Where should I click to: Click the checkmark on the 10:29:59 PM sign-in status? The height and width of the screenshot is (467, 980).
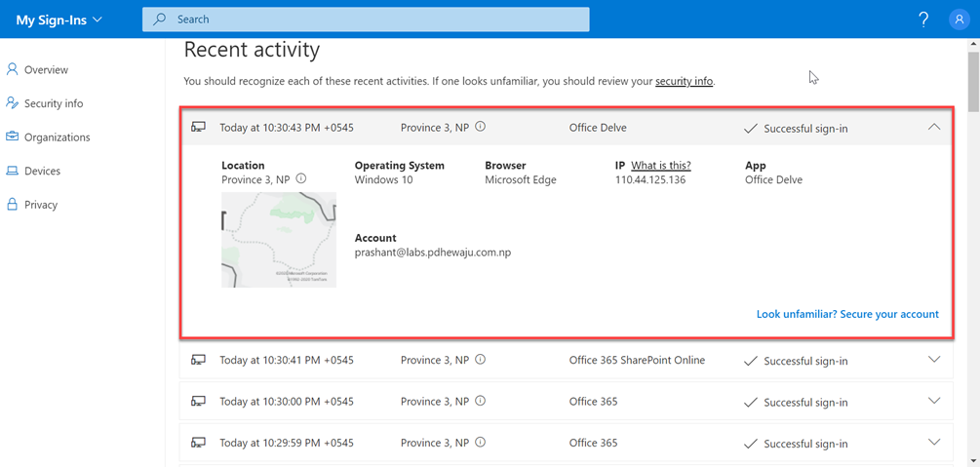[751, 444]
